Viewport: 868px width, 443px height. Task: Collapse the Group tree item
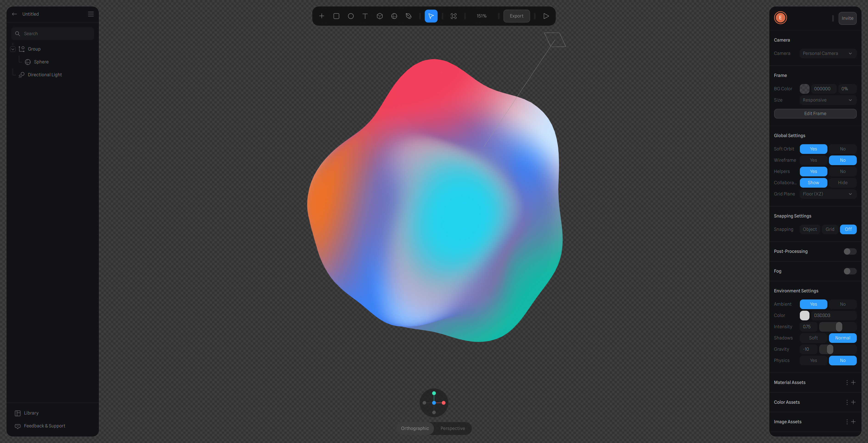(x=13, y=49)
